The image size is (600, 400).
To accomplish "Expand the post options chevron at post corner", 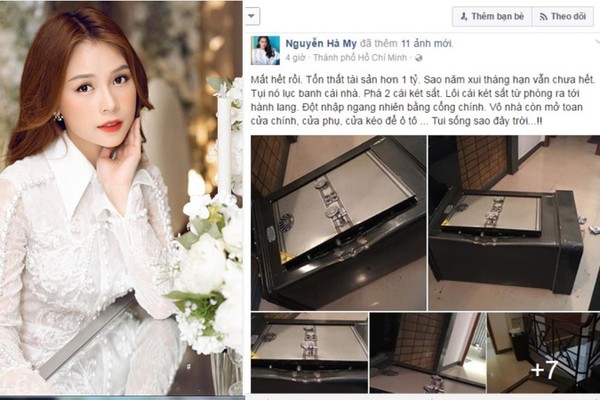I will coord(598,41).
